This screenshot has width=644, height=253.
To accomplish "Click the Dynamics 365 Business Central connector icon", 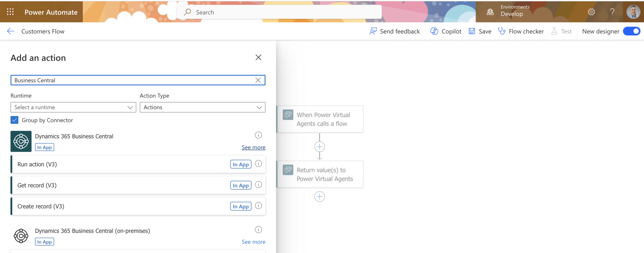I will click(21, 141).
